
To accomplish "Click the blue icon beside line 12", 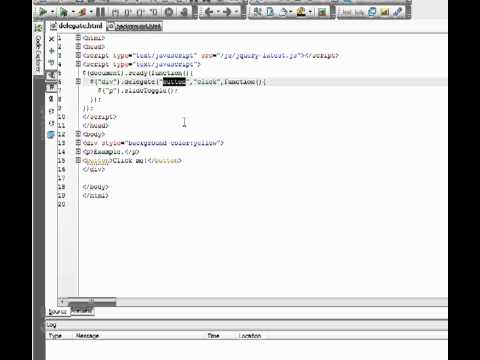I will (51, 135).
